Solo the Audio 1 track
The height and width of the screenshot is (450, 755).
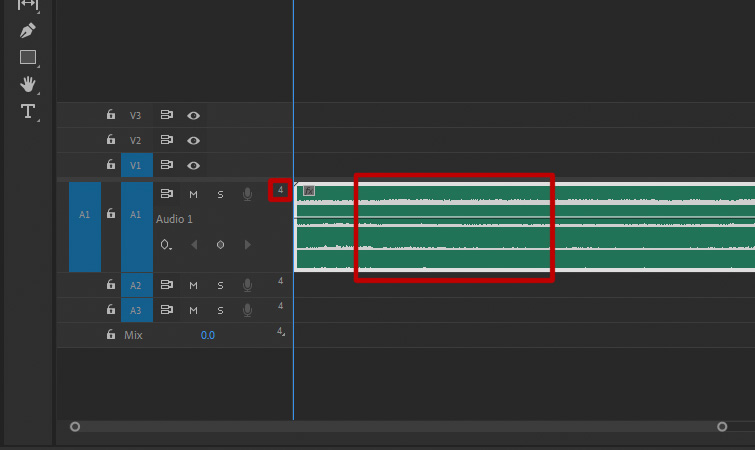click(220, 194)
